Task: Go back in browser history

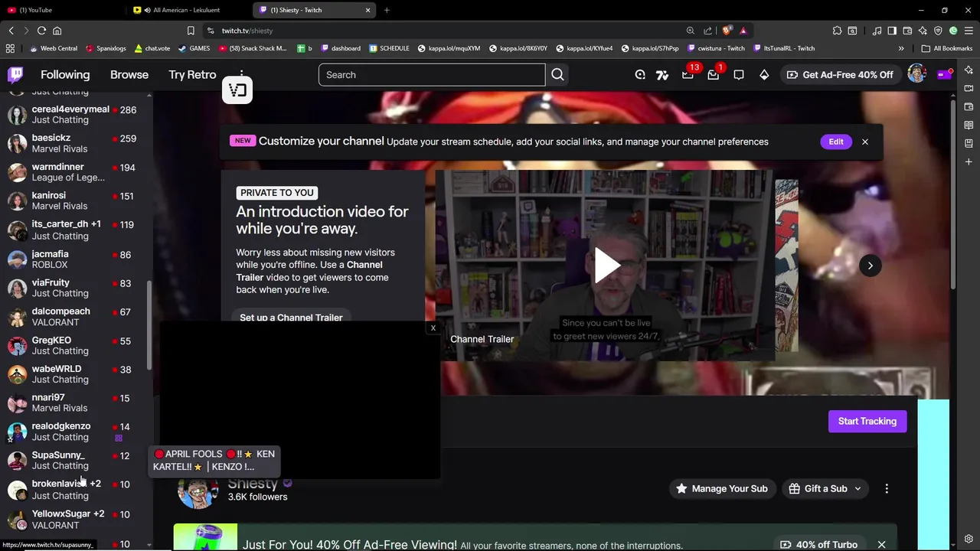Action: (x=11, y=31)
